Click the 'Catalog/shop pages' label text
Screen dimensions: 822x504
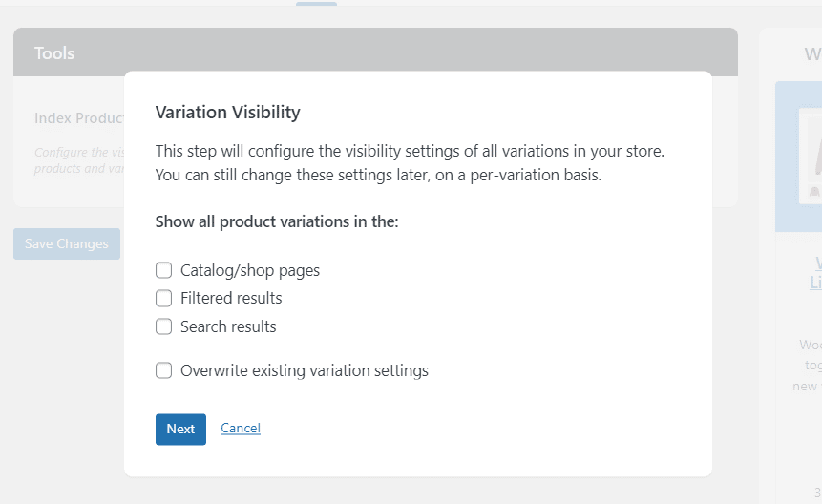point(250,270)
